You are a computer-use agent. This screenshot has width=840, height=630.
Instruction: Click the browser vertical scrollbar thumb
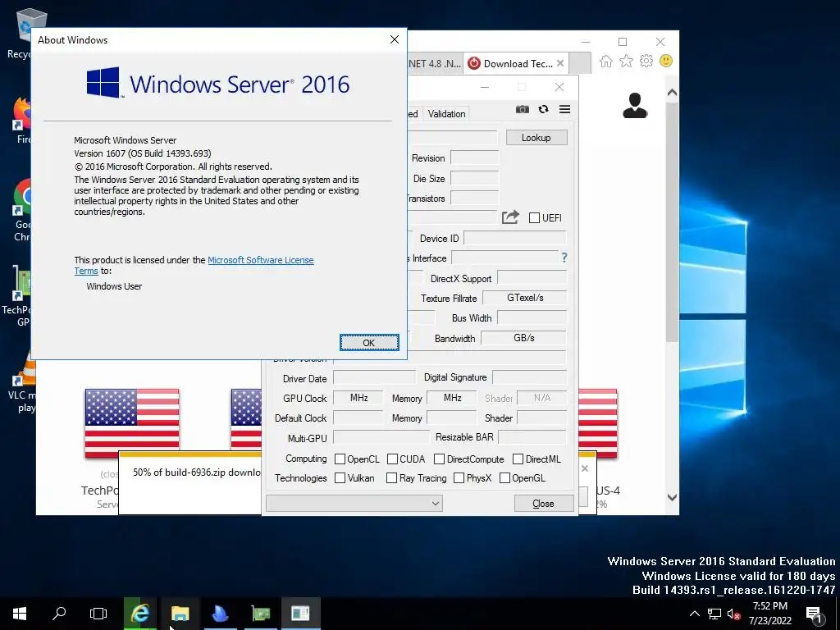pos(672,221)
